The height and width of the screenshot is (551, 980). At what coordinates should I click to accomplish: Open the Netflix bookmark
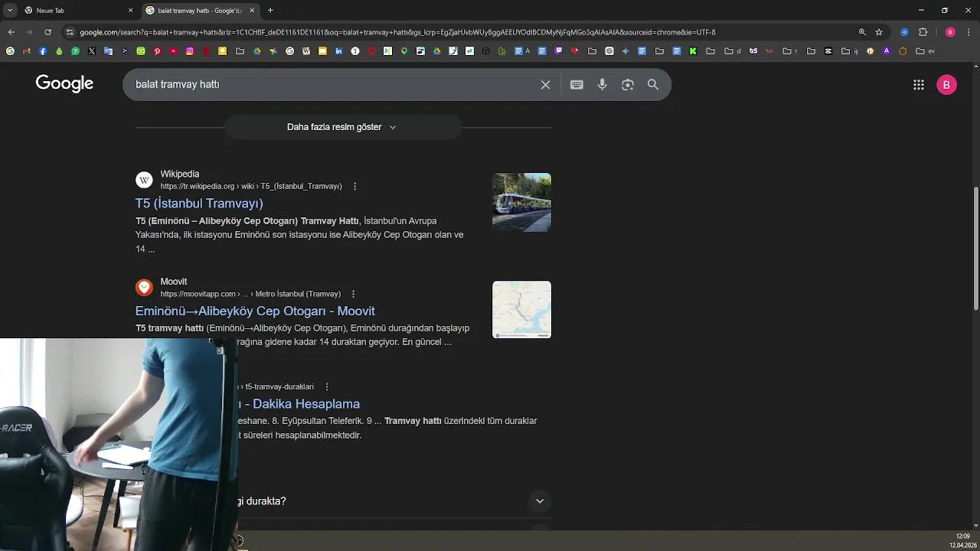click(x=207, y=51)
